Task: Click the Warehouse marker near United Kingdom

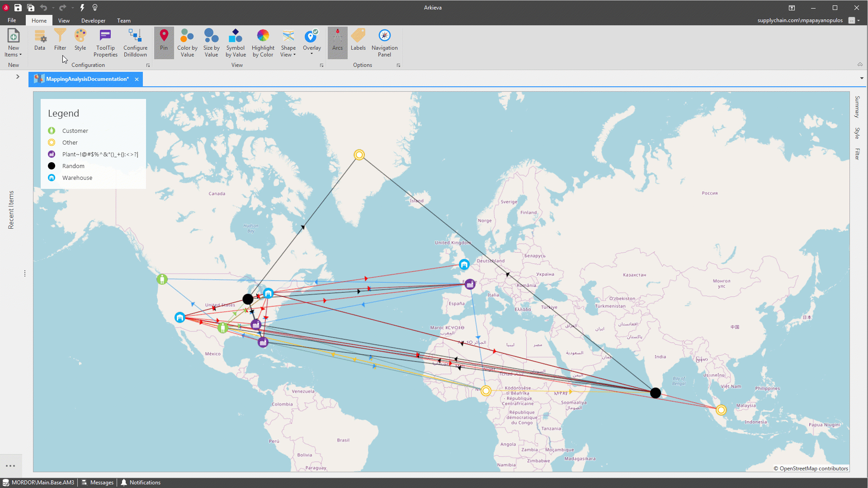Action: 464,264
